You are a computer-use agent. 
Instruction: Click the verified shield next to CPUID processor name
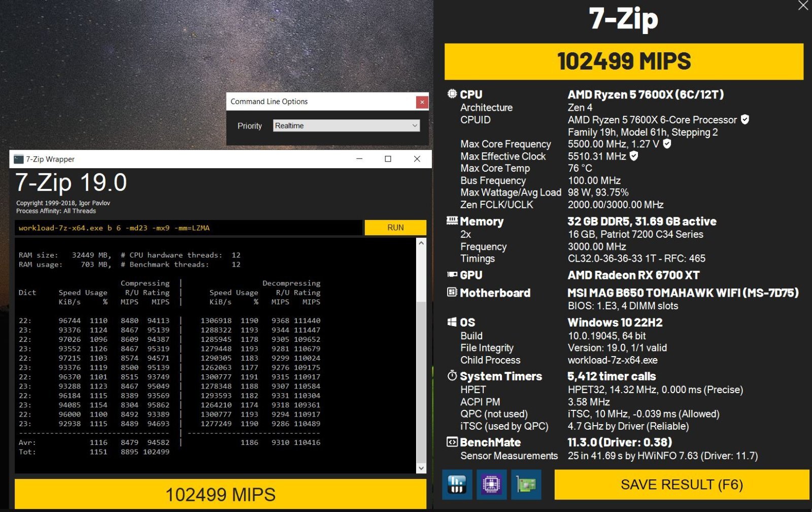(745, 119)
